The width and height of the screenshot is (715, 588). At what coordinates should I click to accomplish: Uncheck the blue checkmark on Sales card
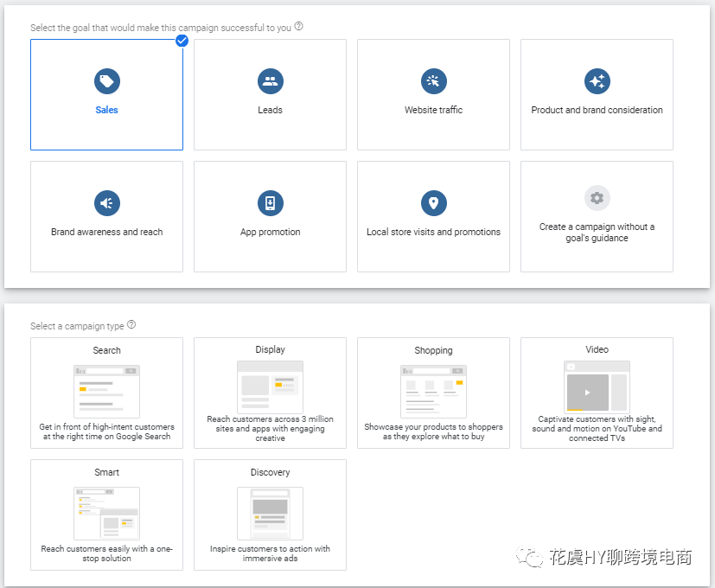182,41
